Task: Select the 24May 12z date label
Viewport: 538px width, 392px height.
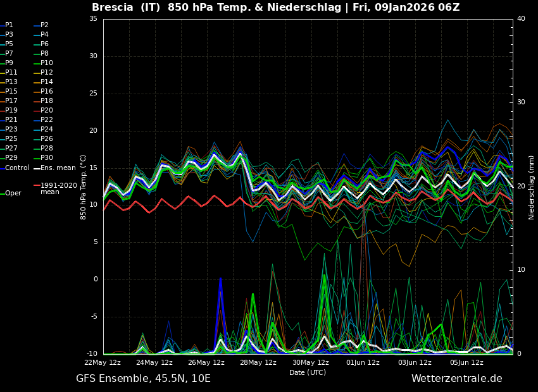Action: point(154,362)
